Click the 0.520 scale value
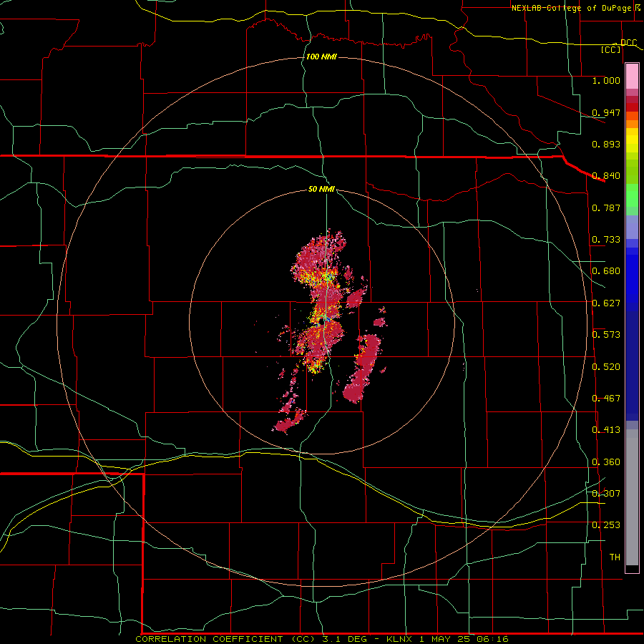Image resolution: width=644 pixels, height=644 pixels. pyautogui.click(x=606, y=367)
